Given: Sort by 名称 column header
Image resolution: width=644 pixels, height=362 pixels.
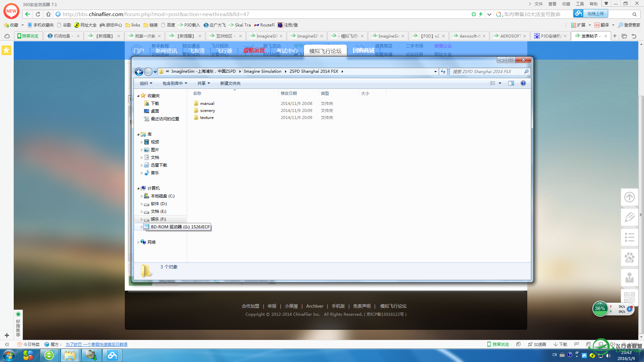Looking at the screenshot, I should pyautogui.click(x=197, y=94).
